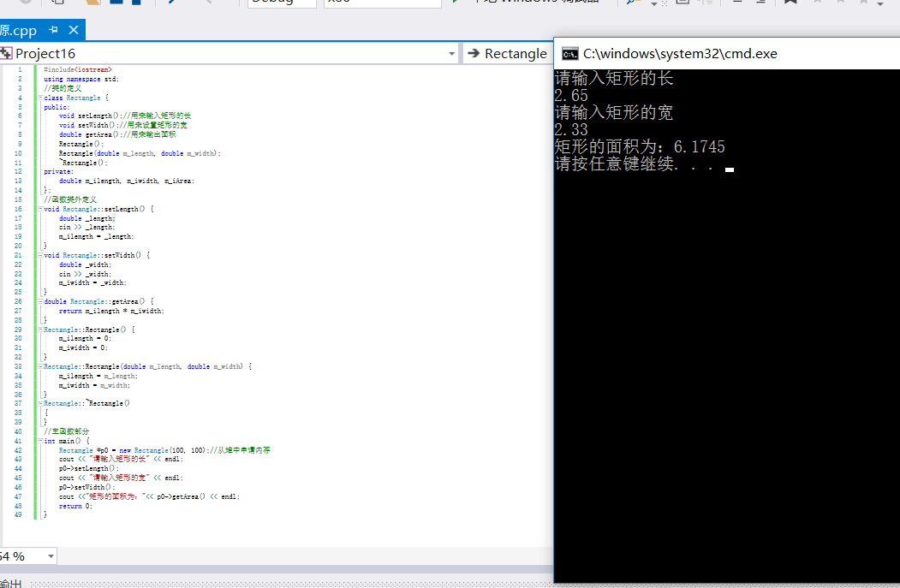Click the 'cin >> _length;' statement
Image resolution: width=900 pixels, height=588 pixels.
(x=86, y=227)
